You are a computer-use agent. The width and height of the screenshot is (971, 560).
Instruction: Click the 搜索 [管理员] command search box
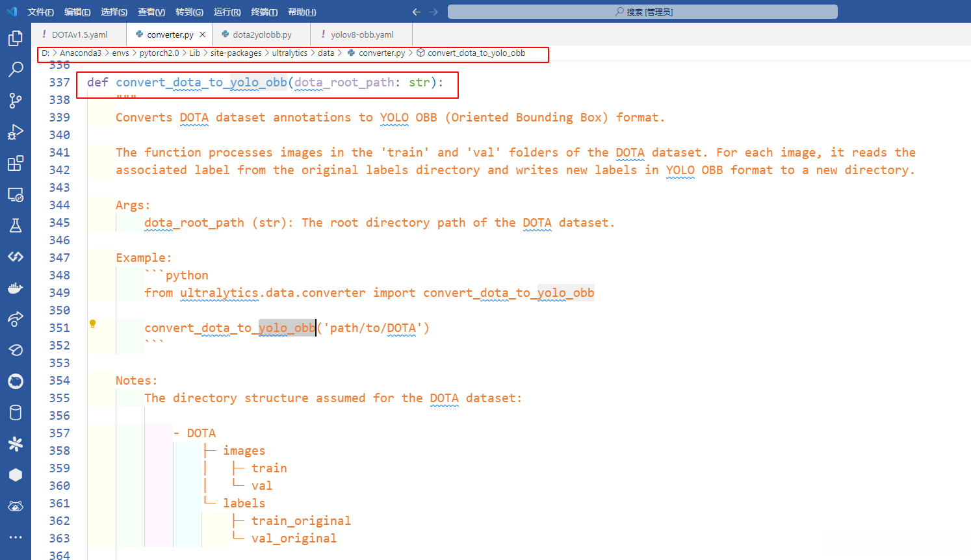[643, 12]
